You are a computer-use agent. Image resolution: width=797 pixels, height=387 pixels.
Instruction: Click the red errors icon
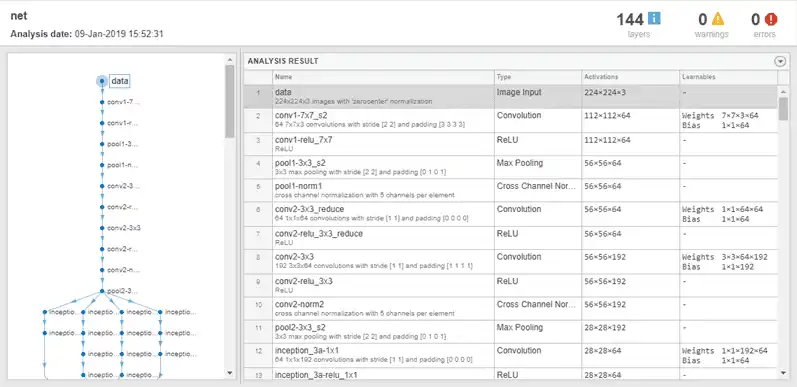coord(771,19)
